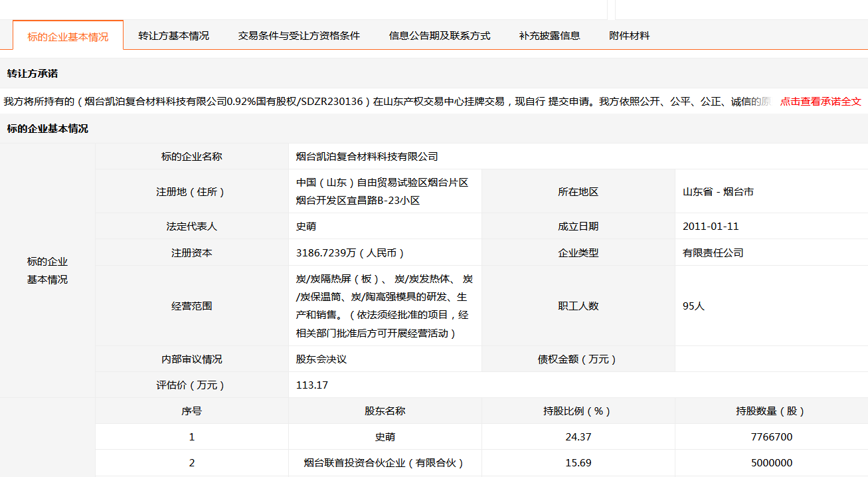Click the 股东名称 column header
Image resolution: width=868 pixels, height=477 pixels.
385,411
